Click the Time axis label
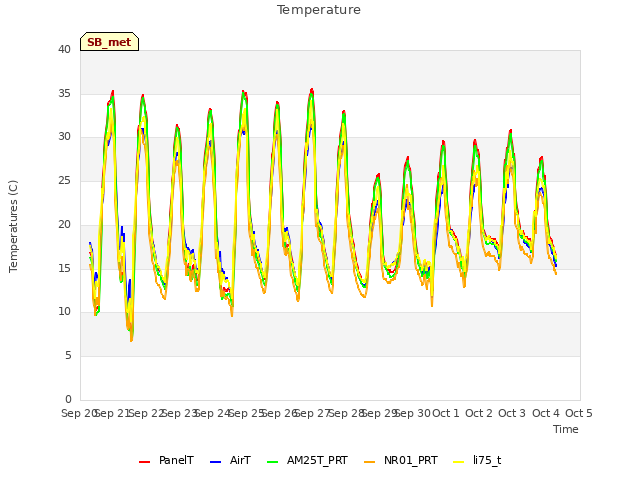The image size is (640, 480). coord(566,429)
